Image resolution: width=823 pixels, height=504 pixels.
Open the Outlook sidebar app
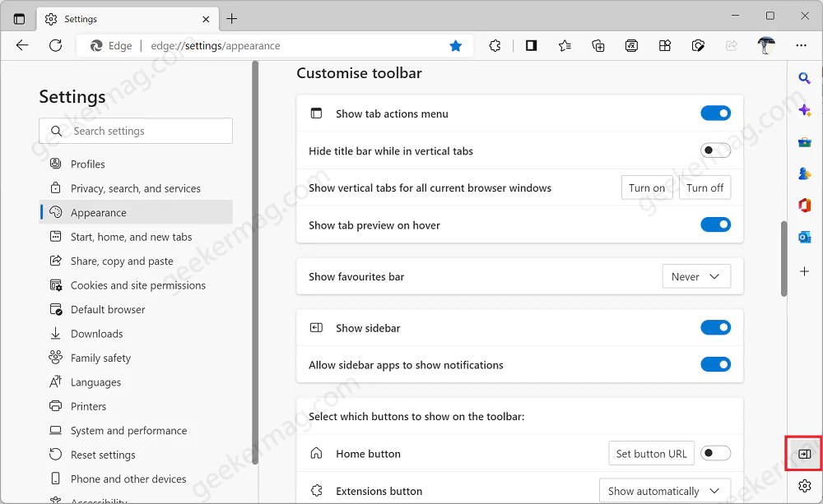pyautogui.click(x=805, y=237)
